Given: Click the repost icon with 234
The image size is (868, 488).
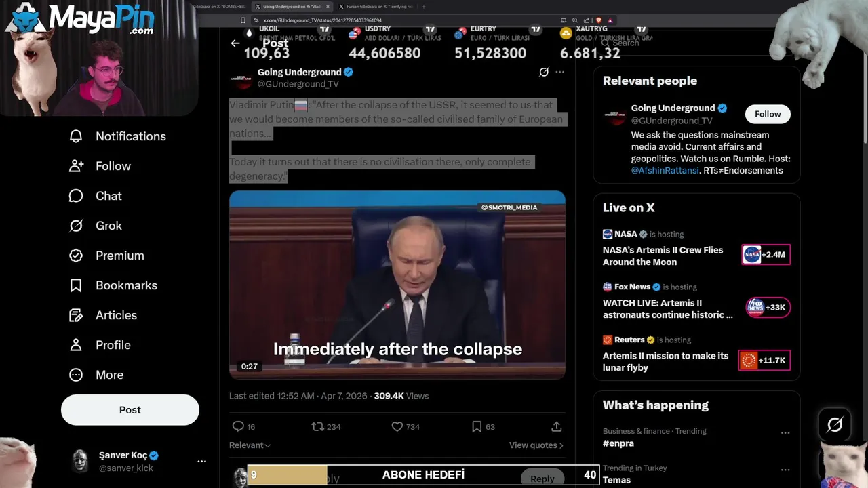Looking at the screenshot, I should pos(326,426).
